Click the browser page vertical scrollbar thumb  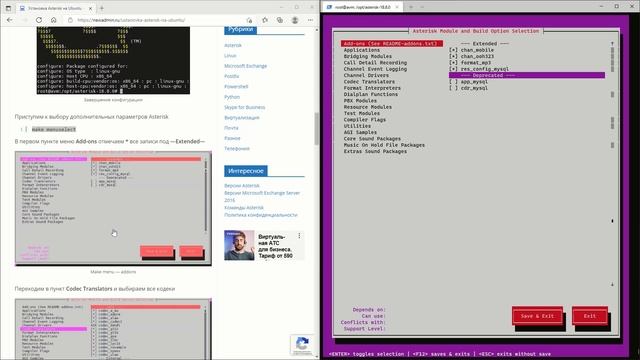(x=316, y=129)
